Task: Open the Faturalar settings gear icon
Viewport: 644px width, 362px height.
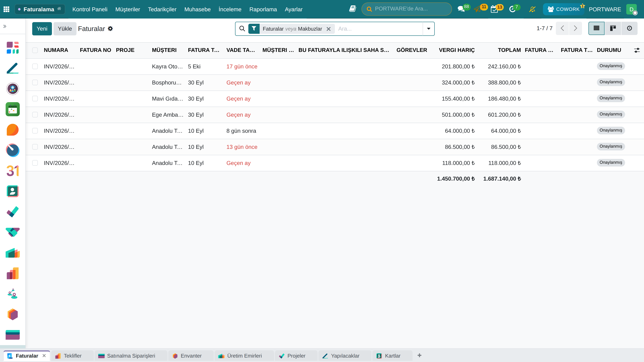Action: [110, 29]
